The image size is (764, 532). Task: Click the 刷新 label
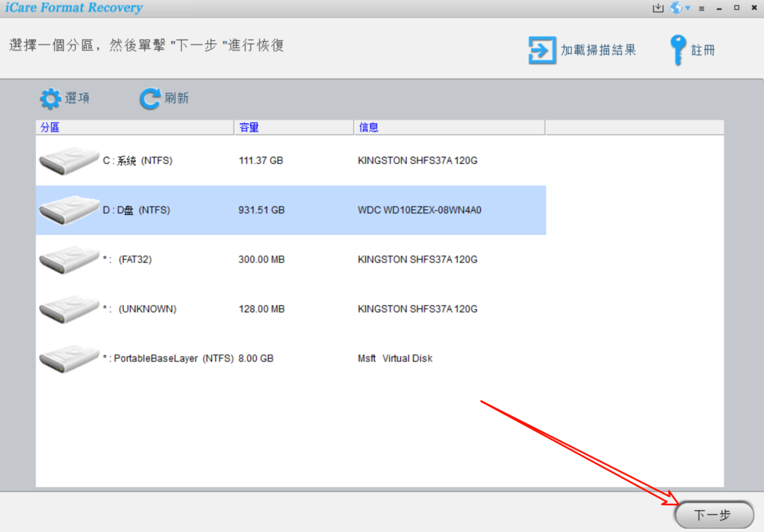(176, 98)
